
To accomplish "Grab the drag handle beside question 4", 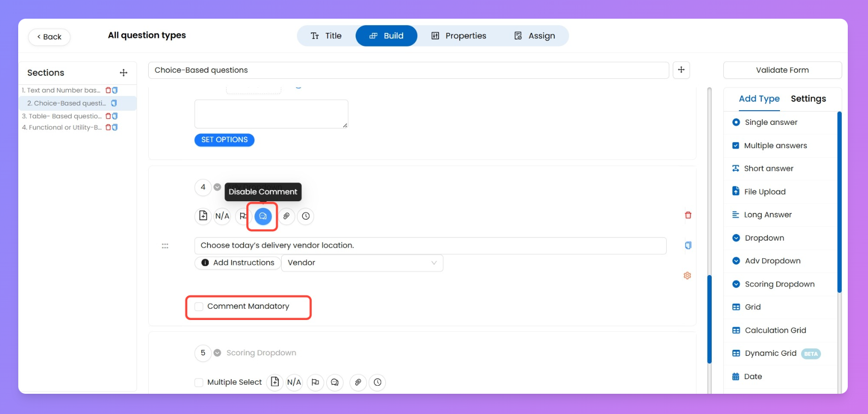I will point(165,246).
